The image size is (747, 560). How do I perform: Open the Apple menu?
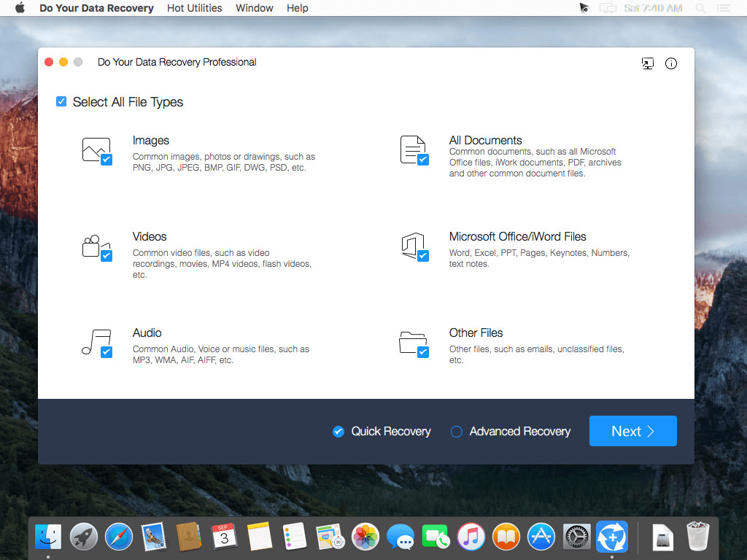pos(20,8)
